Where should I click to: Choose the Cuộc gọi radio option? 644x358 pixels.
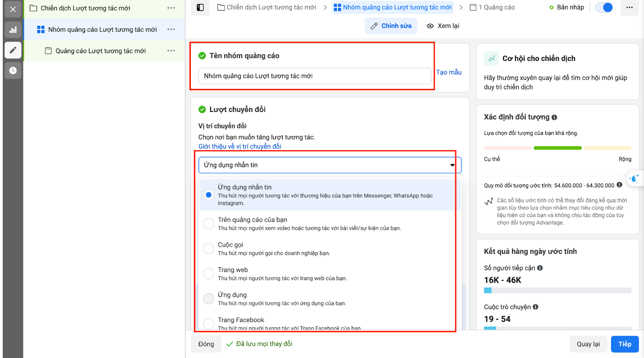[x=208, y=248]
